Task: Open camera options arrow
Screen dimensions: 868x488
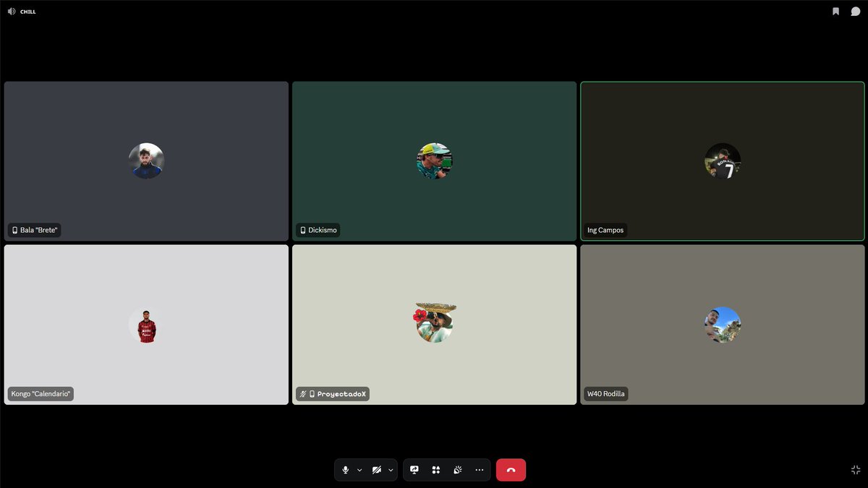Action: pyautogui.click(x=391, y=470)
